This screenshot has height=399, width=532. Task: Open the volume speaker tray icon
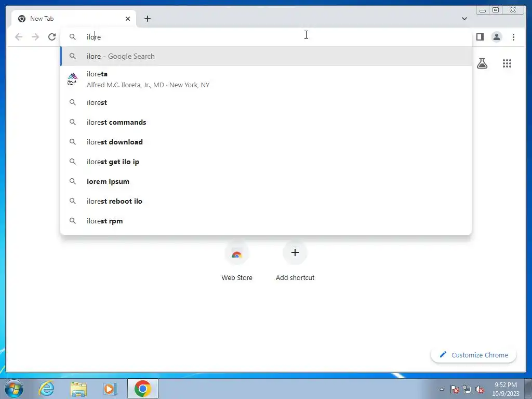[x=480, y=389]
